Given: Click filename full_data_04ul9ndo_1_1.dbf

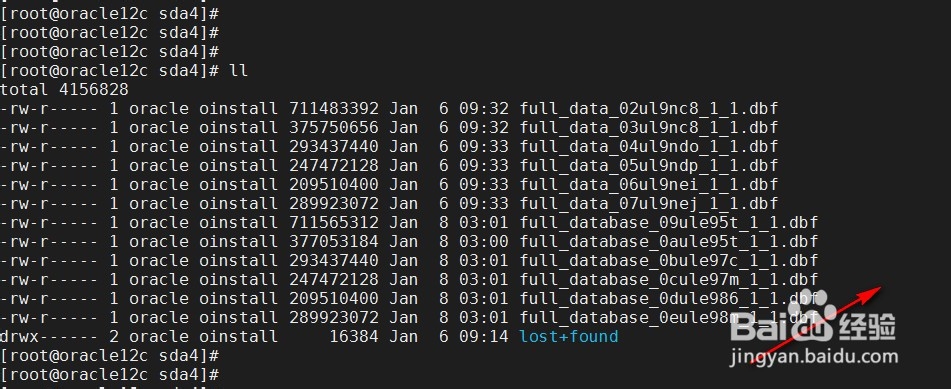Looking at the screenshot, I should pyautogui.click(x=649, y=147).
